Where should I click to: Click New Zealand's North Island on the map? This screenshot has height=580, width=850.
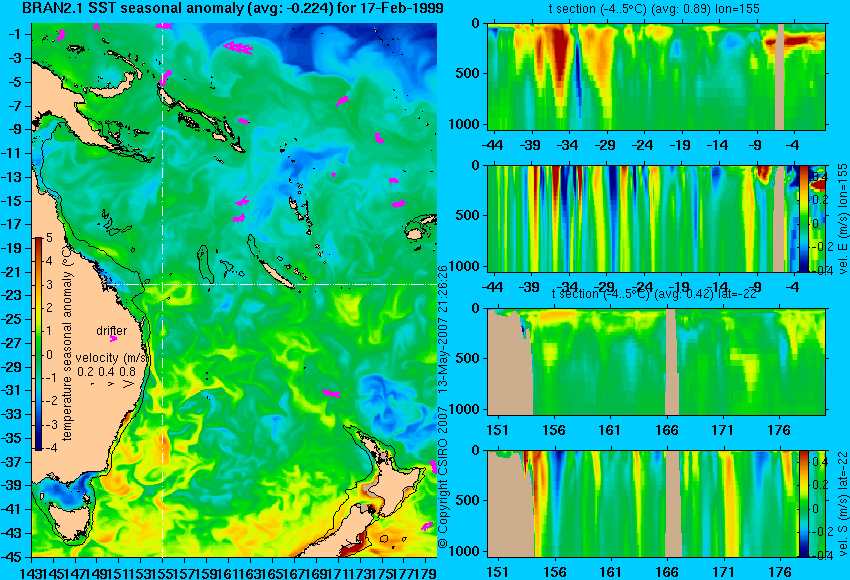tap(394, 481)
